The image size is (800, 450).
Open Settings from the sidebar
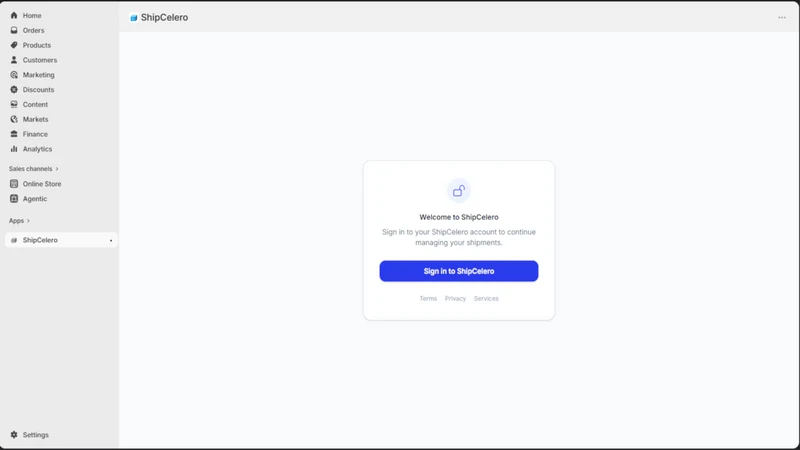(x=36, y=435)
